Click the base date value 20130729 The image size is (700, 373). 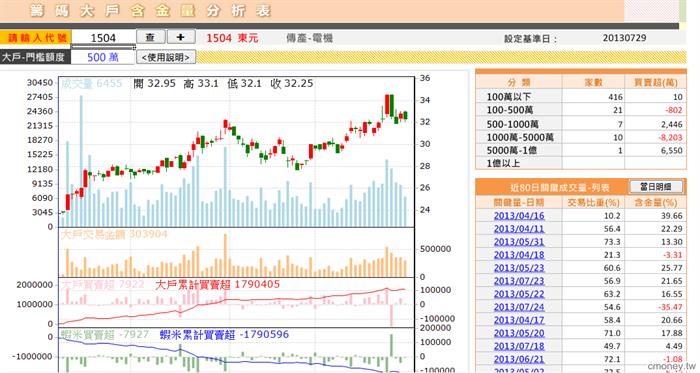point(624,38)
